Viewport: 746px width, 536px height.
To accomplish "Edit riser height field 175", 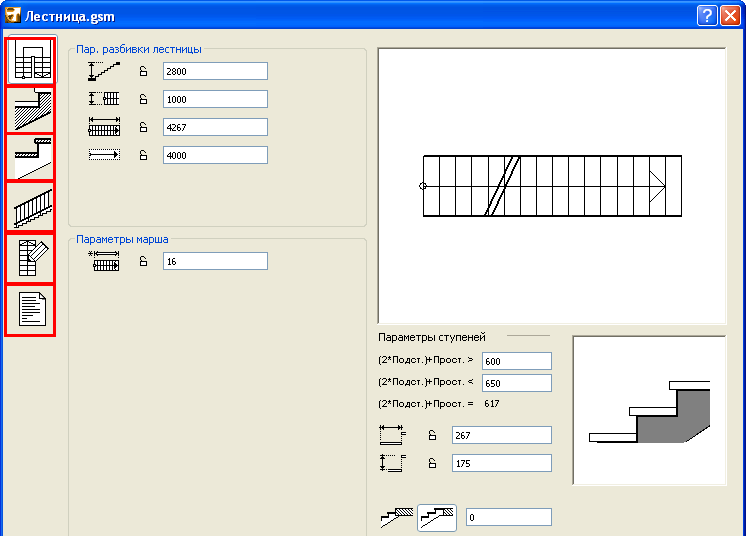I will coord(501,463).
